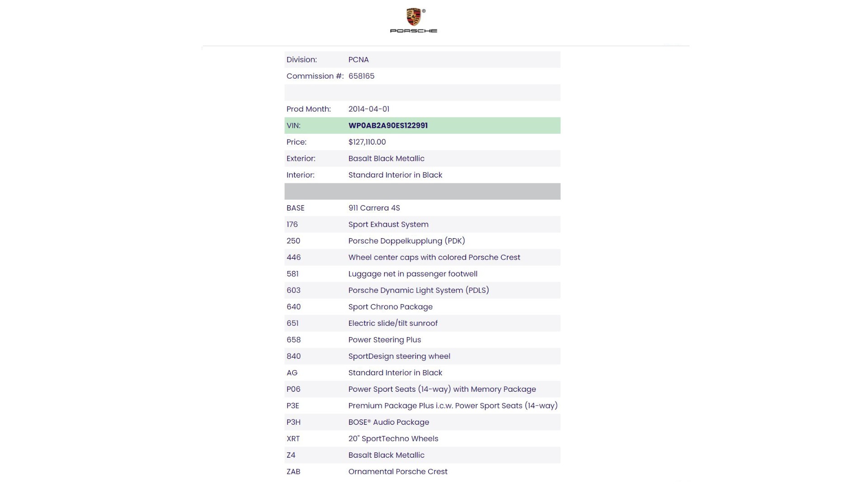Click SportDesign steering wheel option
The image size is (868, 488).
(399, 357)
